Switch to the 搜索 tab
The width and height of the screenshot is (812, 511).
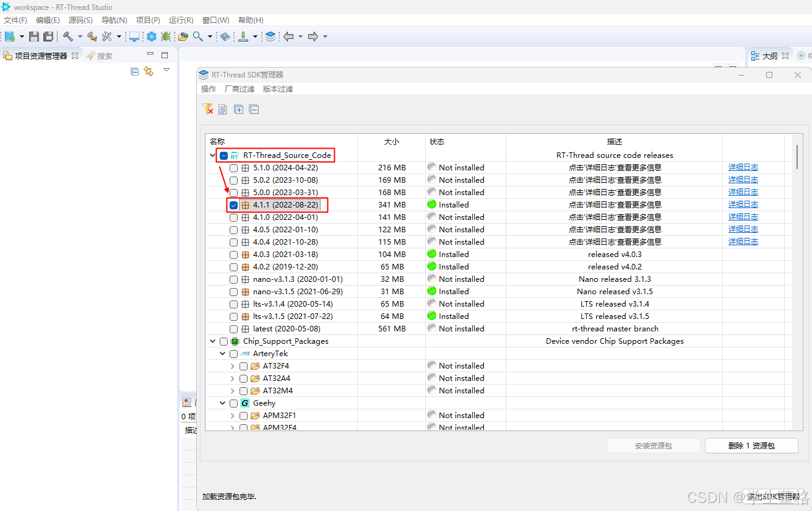tap(99, 56)
